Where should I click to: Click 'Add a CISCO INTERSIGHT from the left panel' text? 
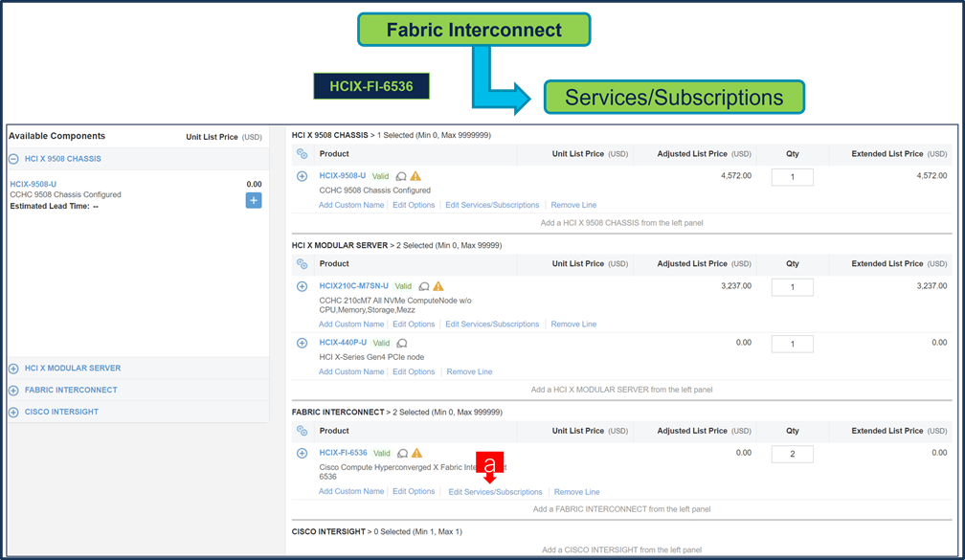pos(621,550)
